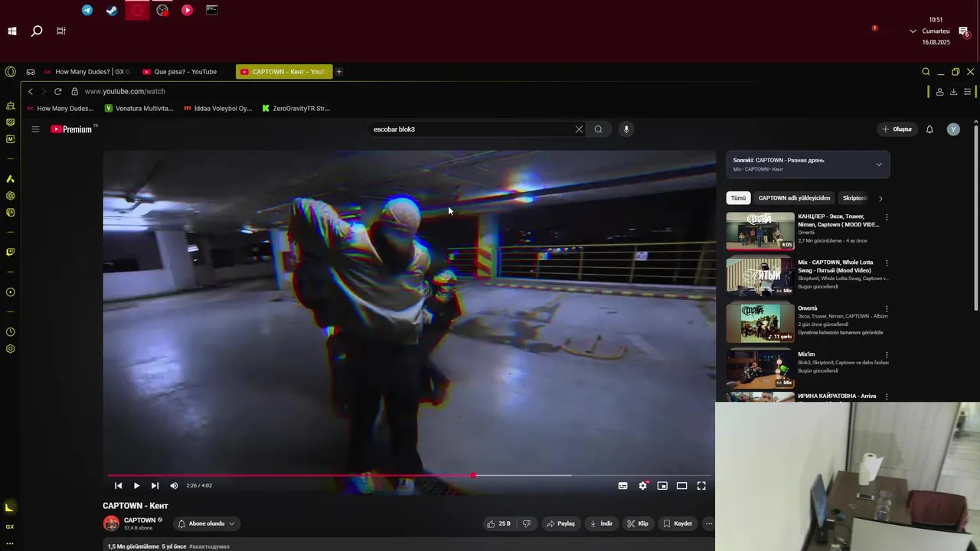Open YouTube notifications bell
This screenshot has width=980, height=551.
(929, 129)
